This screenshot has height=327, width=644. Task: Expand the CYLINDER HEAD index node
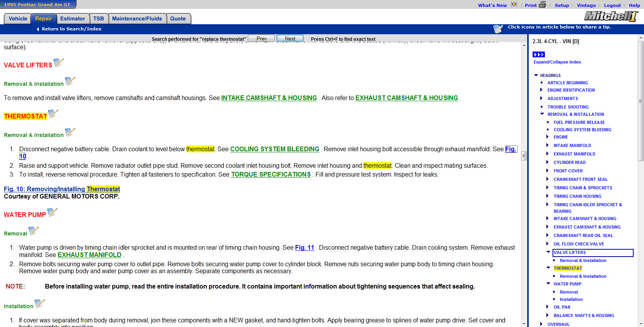[548, 162]
